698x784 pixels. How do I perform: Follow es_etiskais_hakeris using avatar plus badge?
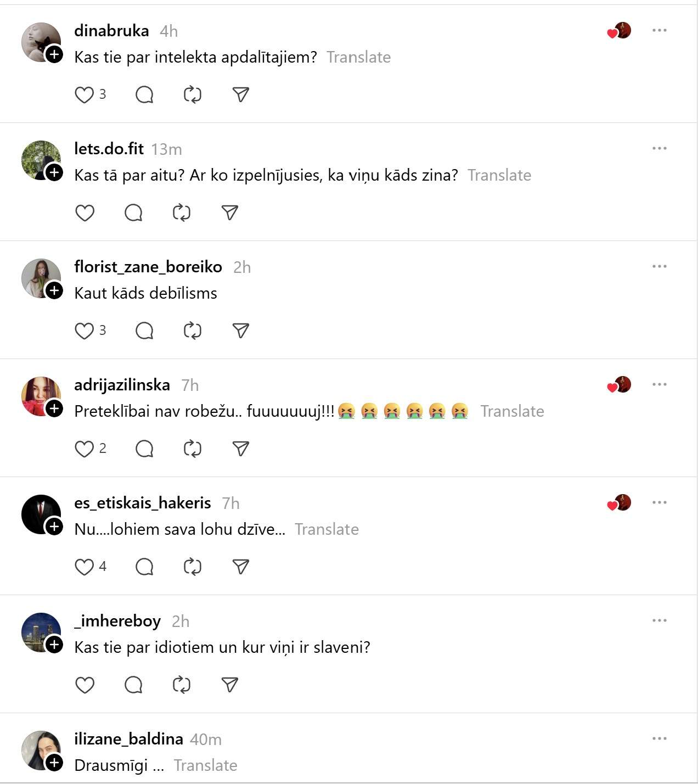click(54, 527)
